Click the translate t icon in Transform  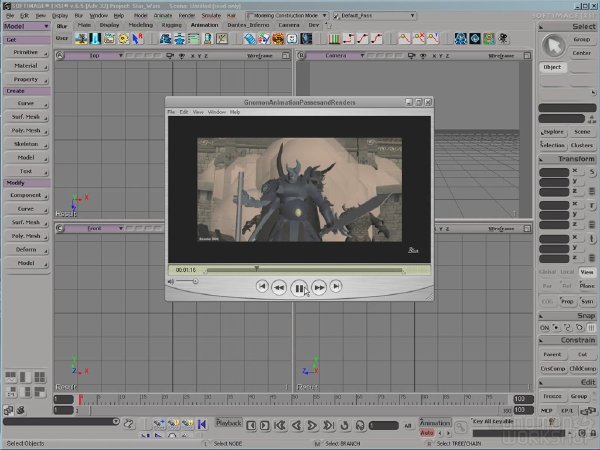(592, 239)
